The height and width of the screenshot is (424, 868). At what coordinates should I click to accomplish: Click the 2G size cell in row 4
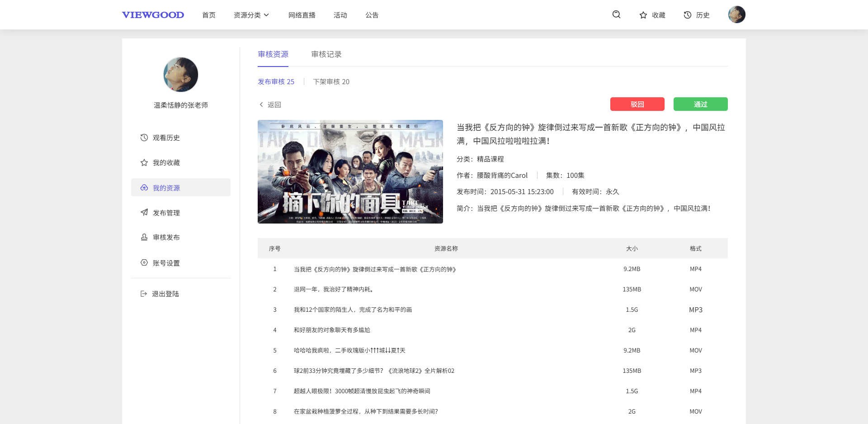pyautogui.click(x=632, y=330)
